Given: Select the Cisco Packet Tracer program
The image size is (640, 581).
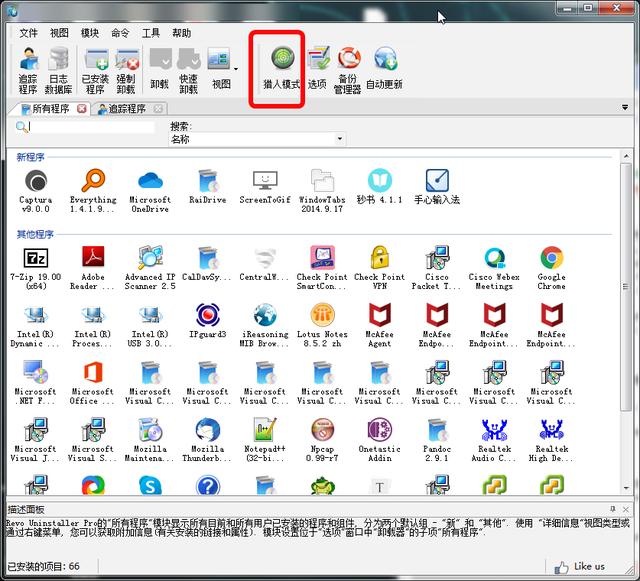Looking at the screenshot, I should [437, 268].
